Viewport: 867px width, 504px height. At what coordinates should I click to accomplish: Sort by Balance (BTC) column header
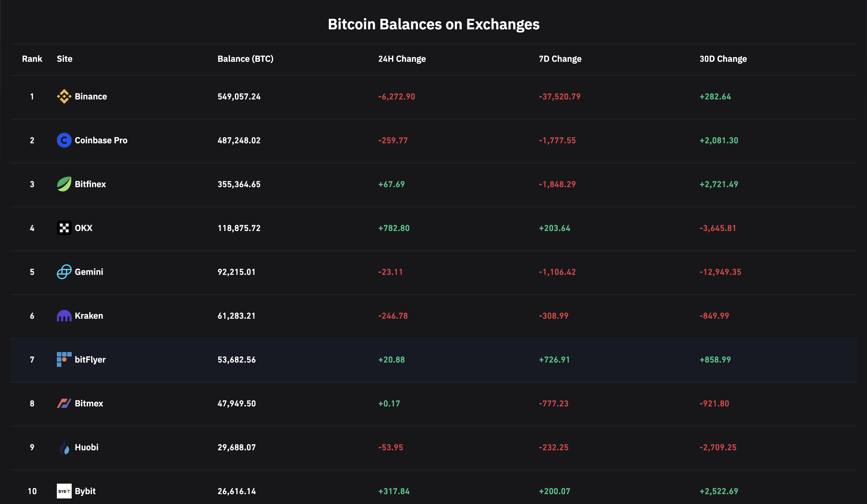(245, 59)
